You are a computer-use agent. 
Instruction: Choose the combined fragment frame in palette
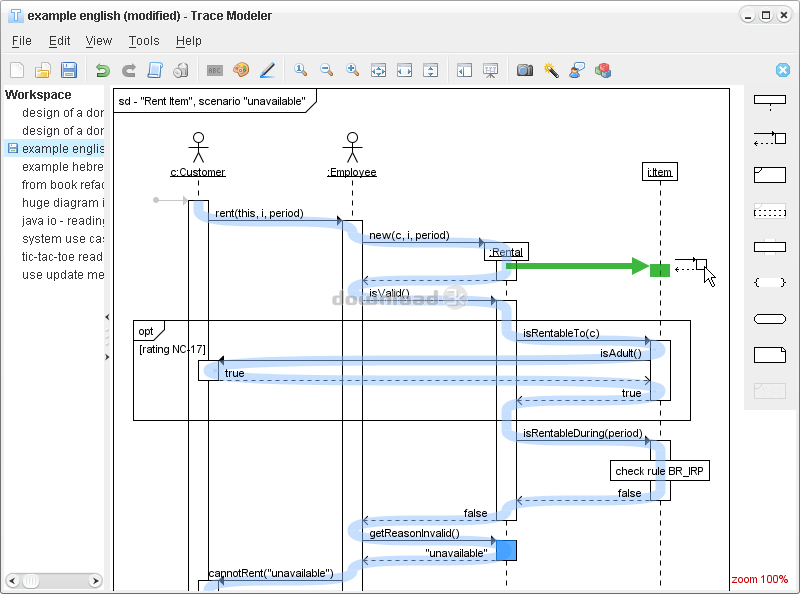coord(769,174)
